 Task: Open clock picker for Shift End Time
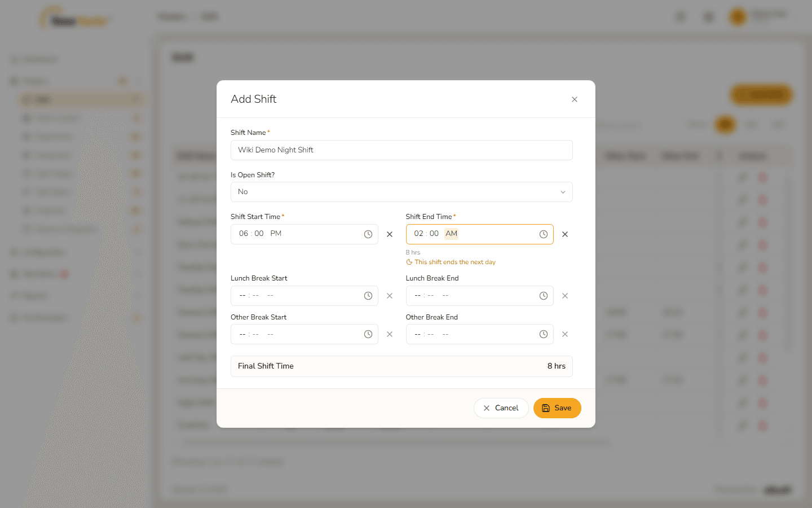(544, 234)
